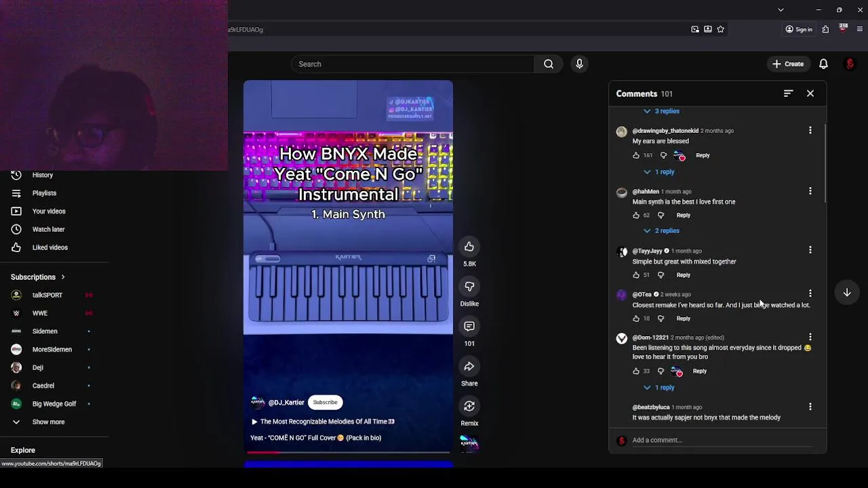The width and height of the screenshot is (868, 488).
Task: Bookmark page with star icon
Action: coord(720,29)
